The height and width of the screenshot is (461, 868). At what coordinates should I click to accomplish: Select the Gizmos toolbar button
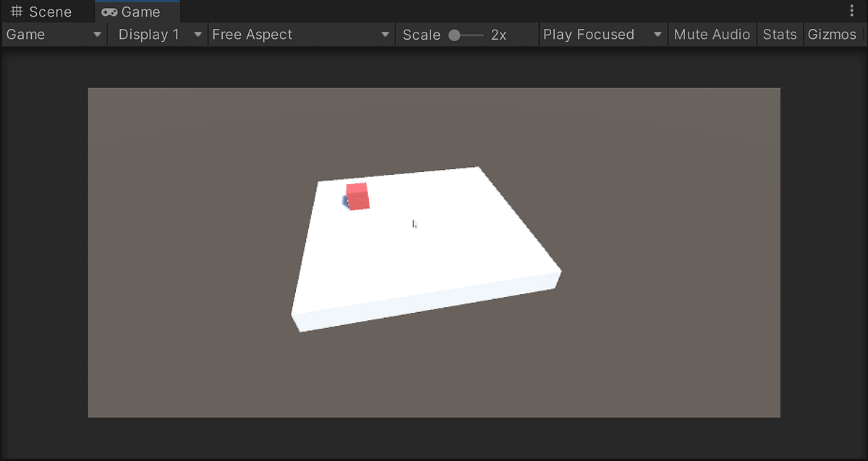coord(833,34)
